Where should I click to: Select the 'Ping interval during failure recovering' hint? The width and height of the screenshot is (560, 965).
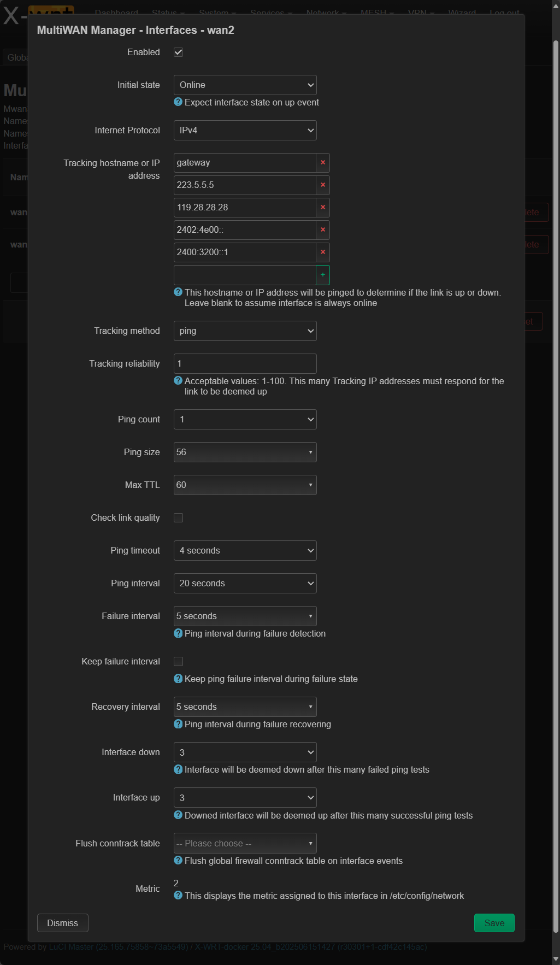(x=258, y=725)
